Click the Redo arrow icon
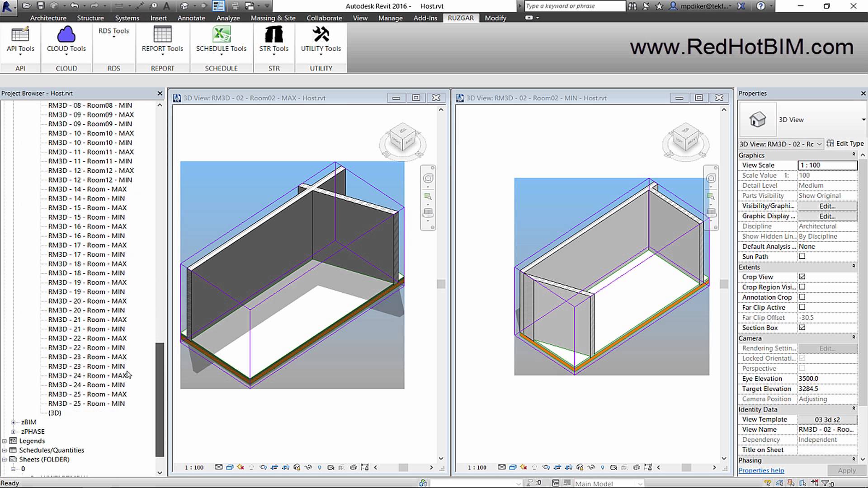Screen dimensions: 868x488 tap(94, 6)
